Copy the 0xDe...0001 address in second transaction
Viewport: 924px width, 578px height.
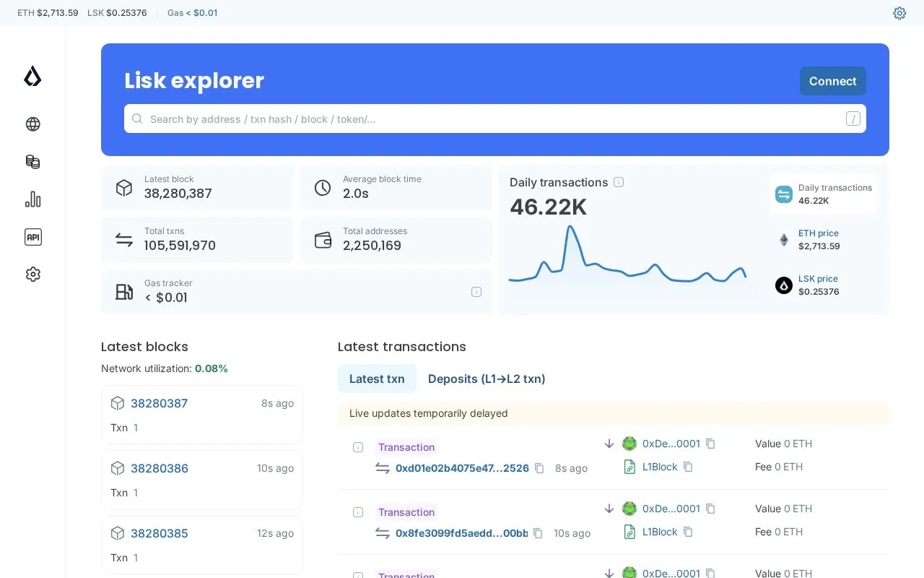[710, 509]
